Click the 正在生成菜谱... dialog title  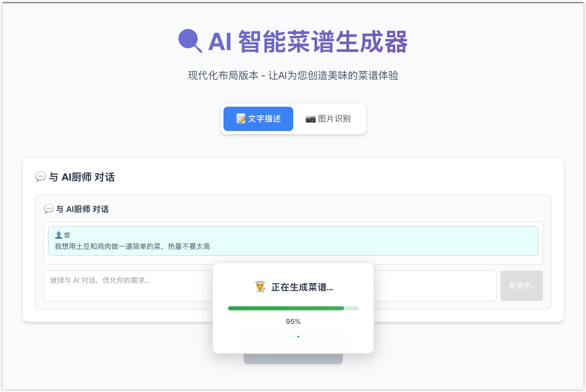tap(302, 288)
